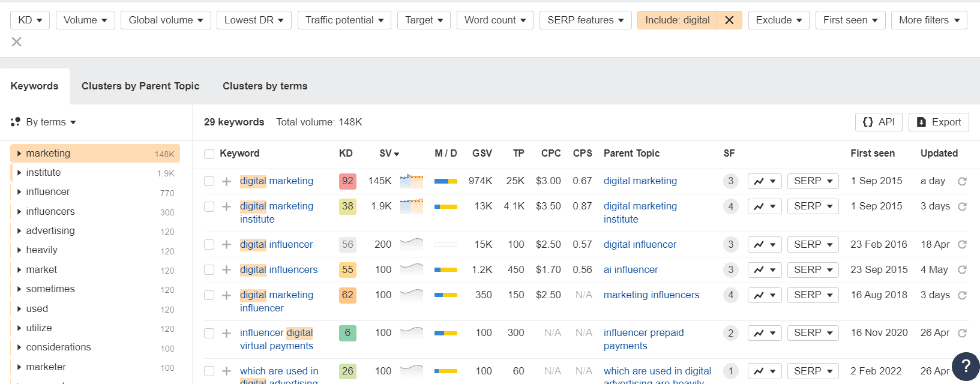Open the 'digital marketing' keyword link
The height and width of the screenshot is (384, 980).
coord(277,181)
